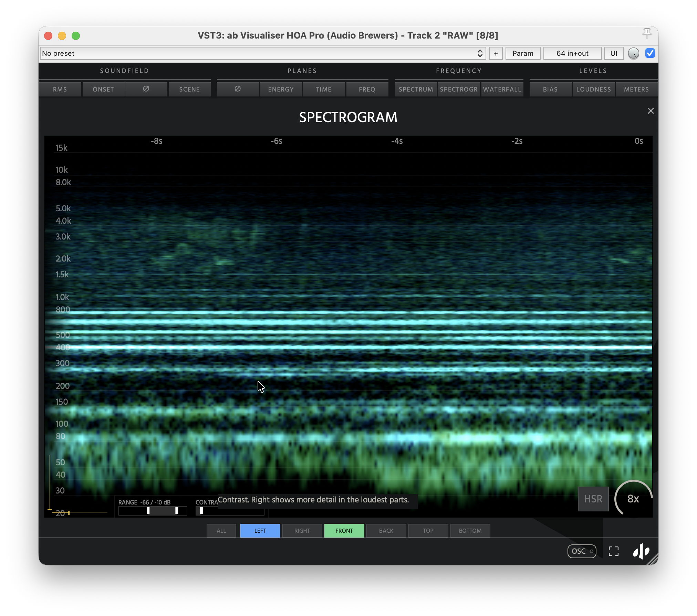Click the UI button
This screenshot has height=616, width=697.
tap(613, 53)
